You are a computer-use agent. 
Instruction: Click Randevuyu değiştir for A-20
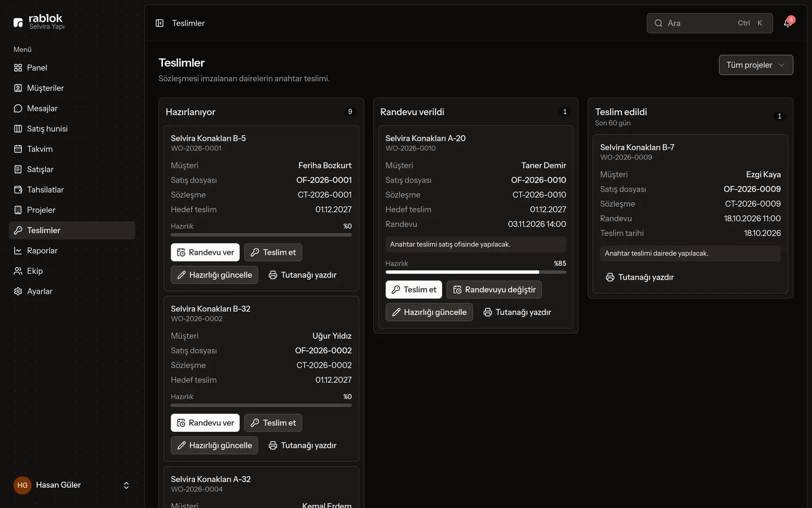pyautogui.click(x=494, y=290)
